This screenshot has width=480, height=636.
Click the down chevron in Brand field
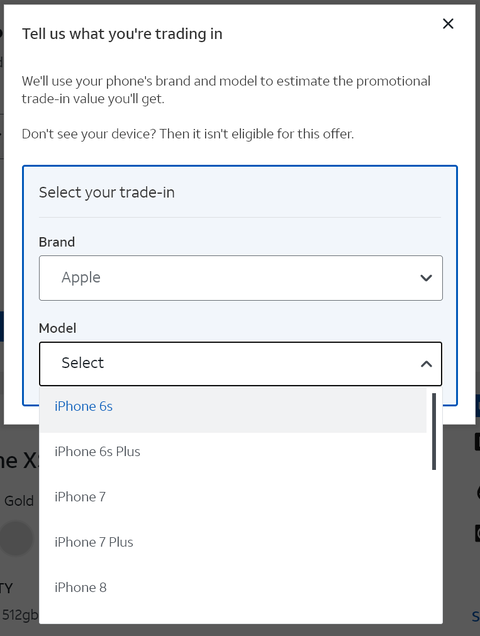(426, 278)
